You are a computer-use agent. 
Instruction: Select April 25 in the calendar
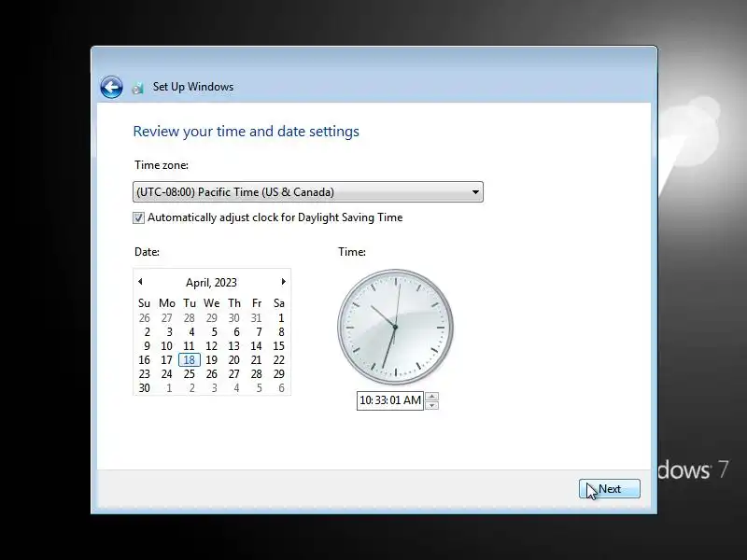click(x=190, y=374)
